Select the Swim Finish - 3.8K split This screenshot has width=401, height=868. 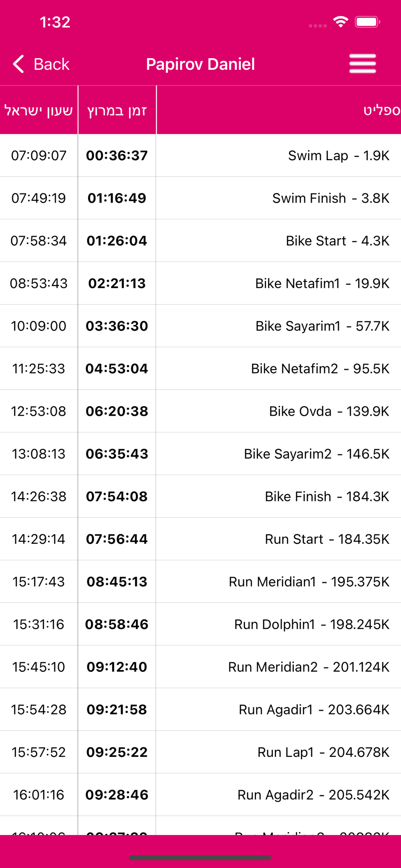[331, 198]
